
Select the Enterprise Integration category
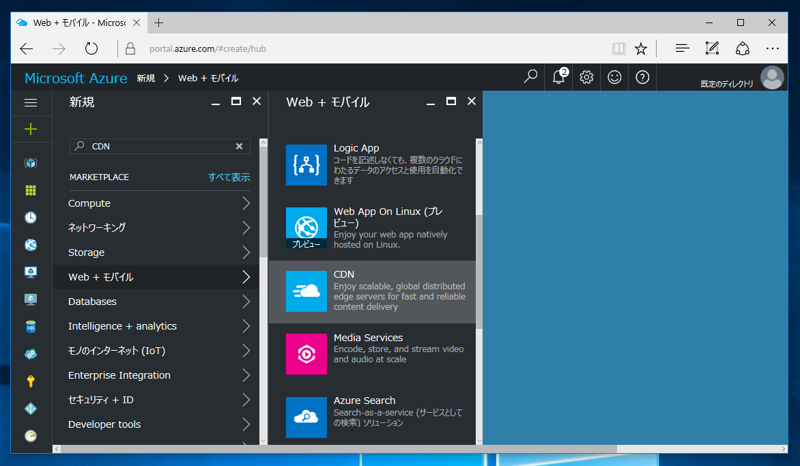point(156,375)
